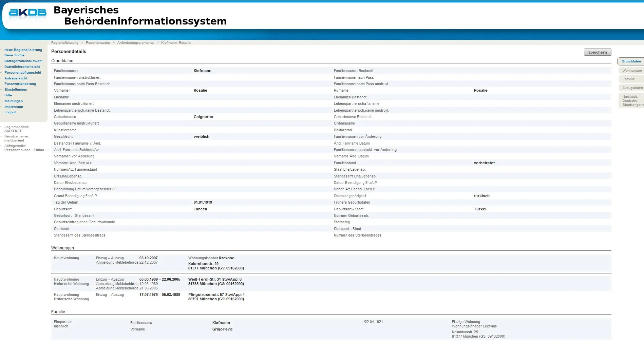
Task: Click Personensuche breadcrumb link
Action: 98,43
